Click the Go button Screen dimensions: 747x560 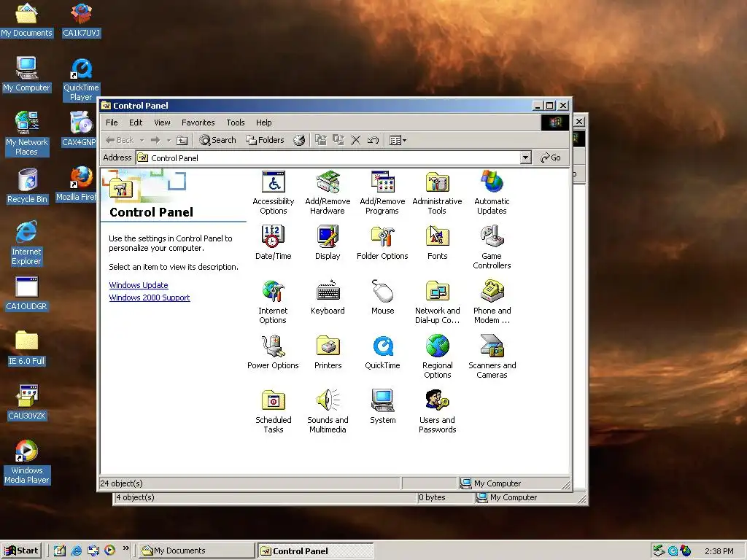551,157
